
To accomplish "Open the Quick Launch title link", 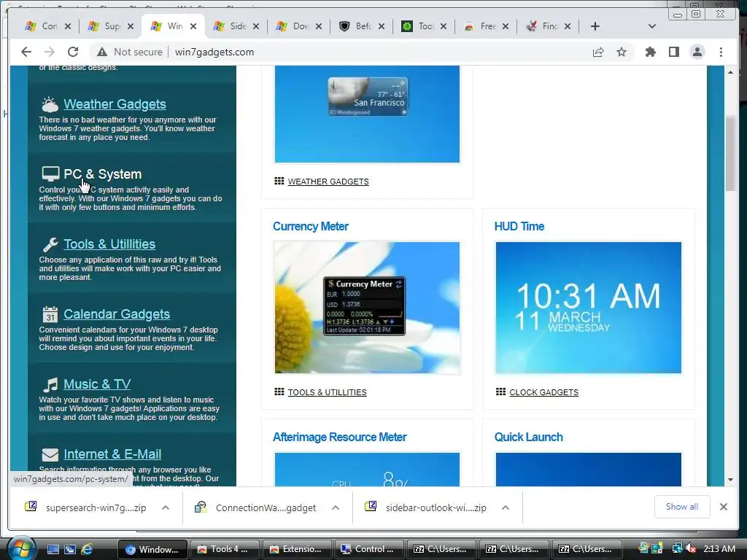I will [529, 437].
